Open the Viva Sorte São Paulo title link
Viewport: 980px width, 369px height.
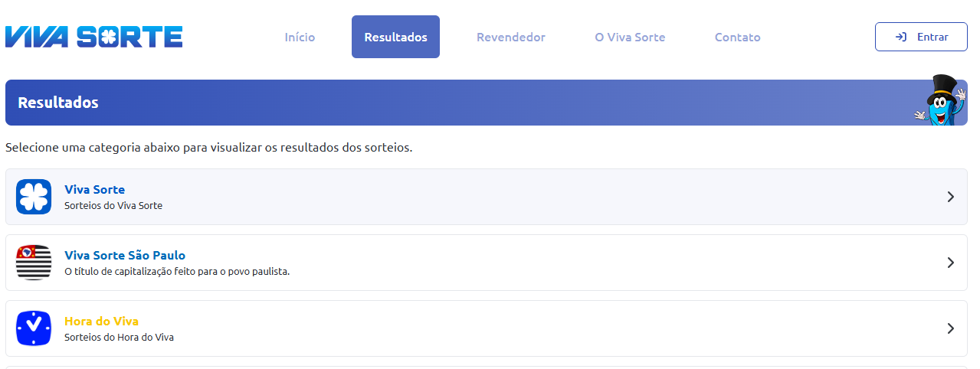(125, 256)
